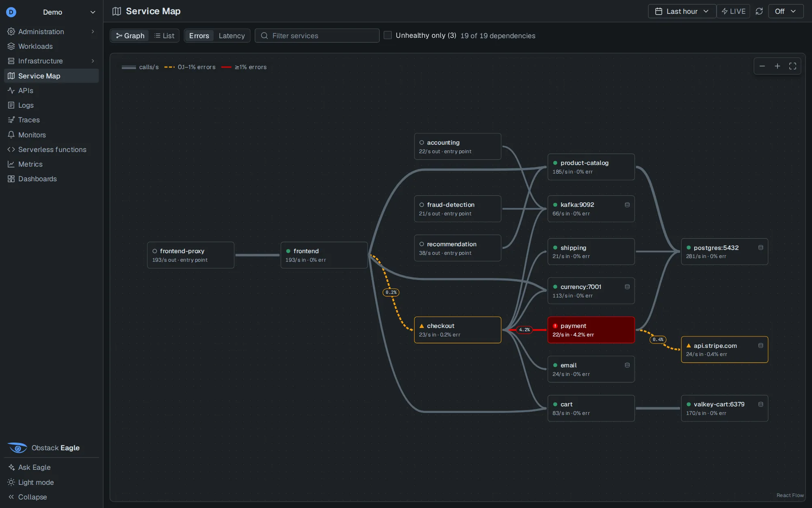Image resolution: width=812 pixels, height=508 pixels.
Task: Open the Demo workspace dropdown
Action: tap(52, 12)
